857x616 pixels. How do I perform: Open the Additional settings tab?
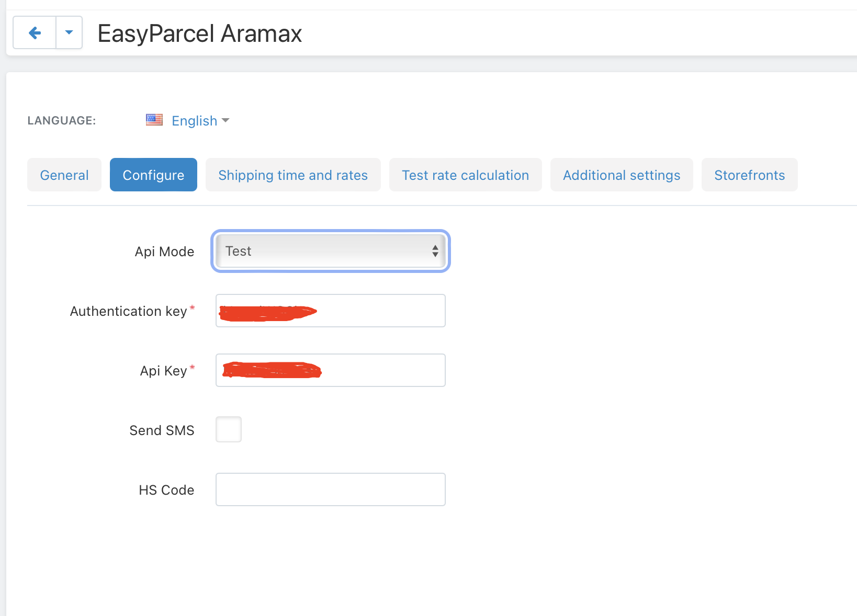[621, 175]
